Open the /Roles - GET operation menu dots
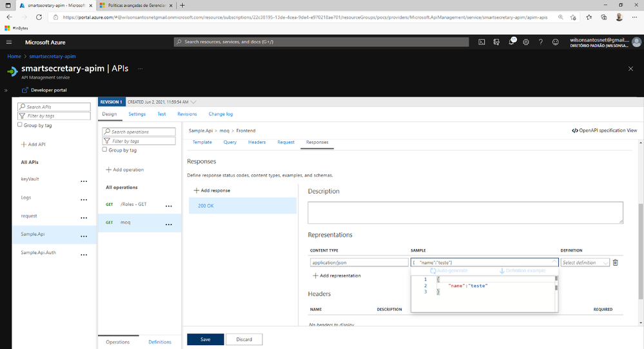Image resolution: width=644 pixels, height=349 pixels. pos(169,206)
